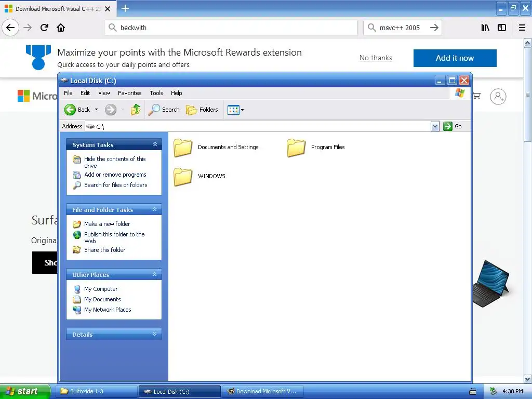Click the Explorer address field showing C:\
This screenshot has height=399, width=532.
(x=258, y=126)
